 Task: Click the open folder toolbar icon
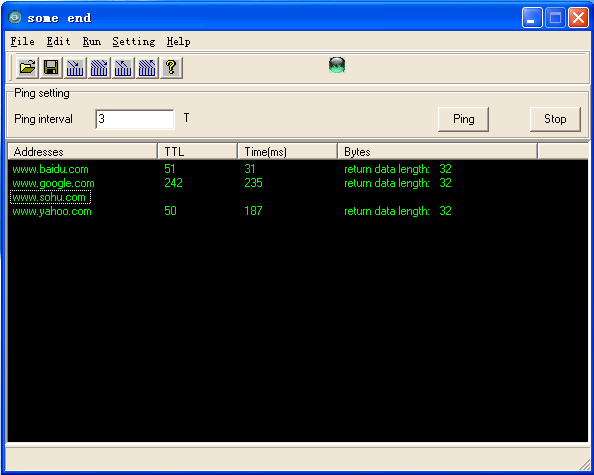(27, 68)
